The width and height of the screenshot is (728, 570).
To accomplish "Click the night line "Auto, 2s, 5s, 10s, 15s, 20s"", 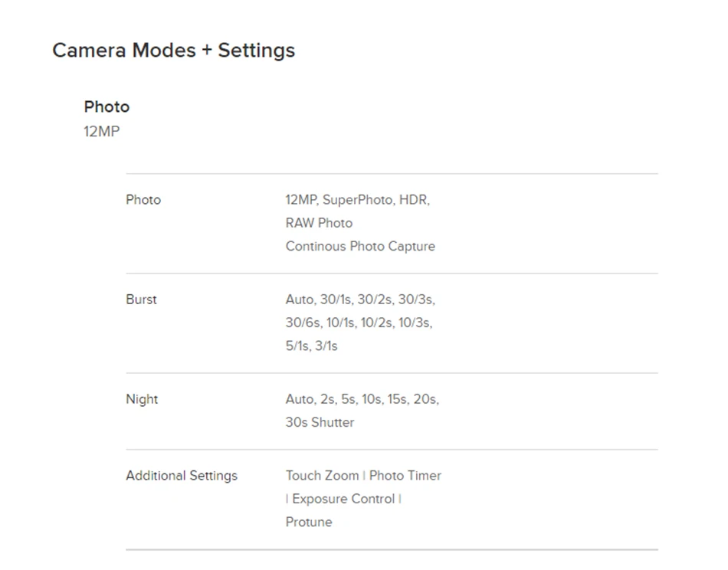I will tap(362, 399).
